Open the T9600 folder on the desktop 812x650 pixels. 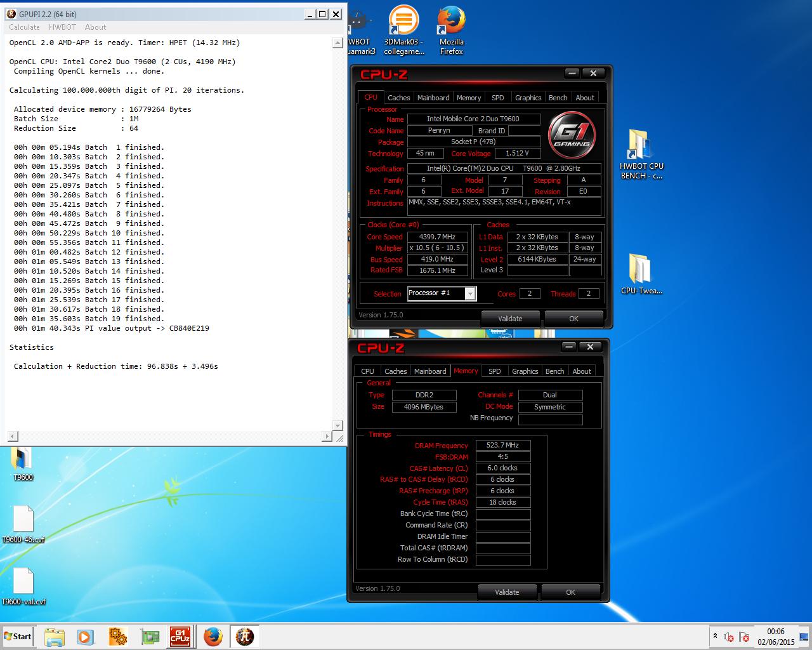click(23, 464)
